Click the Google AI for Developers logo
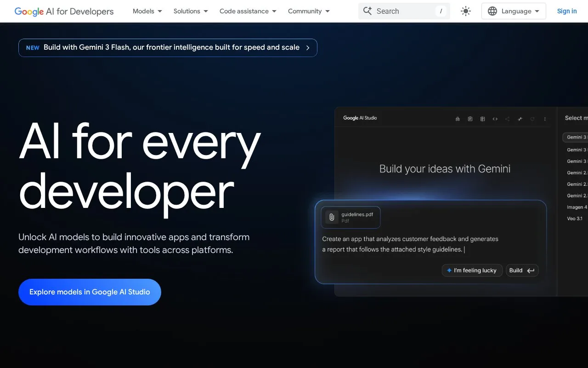This screenshot has width=588, height=368. pos(64,11)
